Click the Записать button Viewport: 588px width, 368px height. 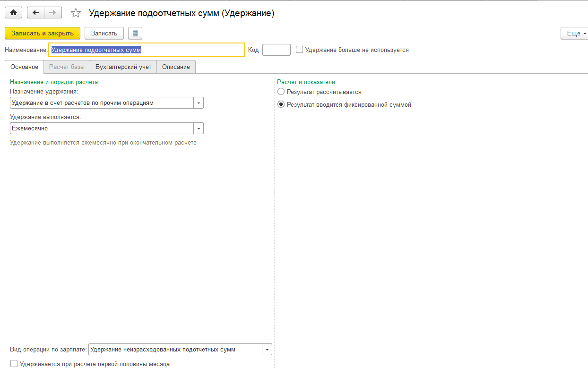point(104,33)
